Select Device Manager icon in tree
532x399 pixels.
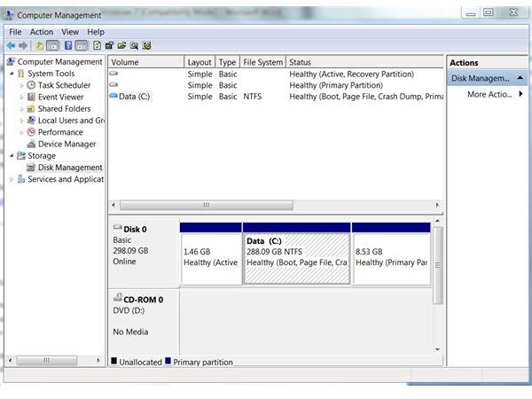(x=31, y=145)
